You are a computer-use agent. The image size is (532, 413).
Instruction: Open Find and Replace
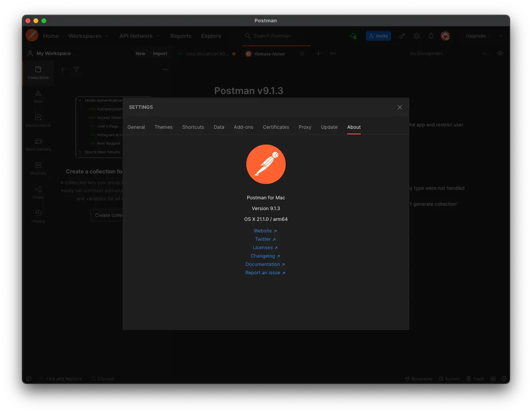[61, 379]
